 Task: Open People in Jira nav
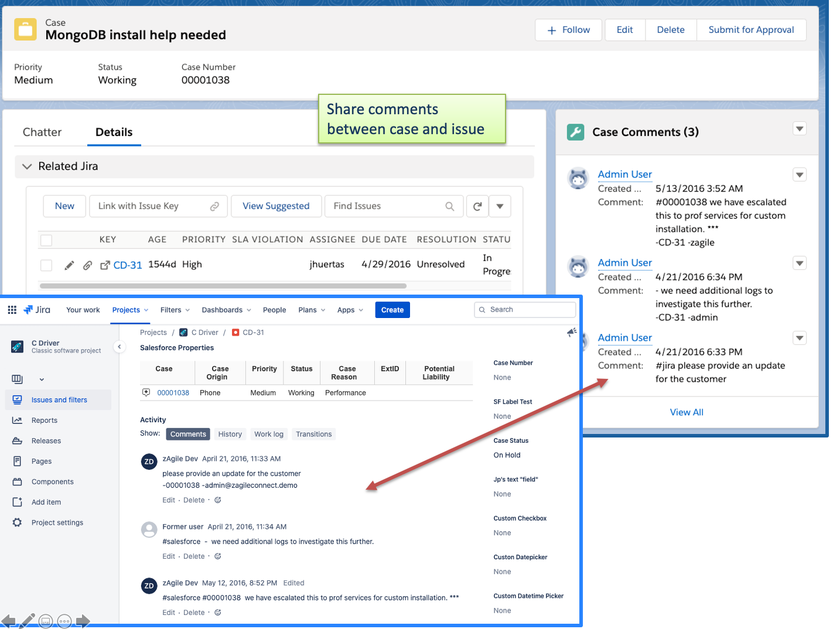(x=274, y=310)
